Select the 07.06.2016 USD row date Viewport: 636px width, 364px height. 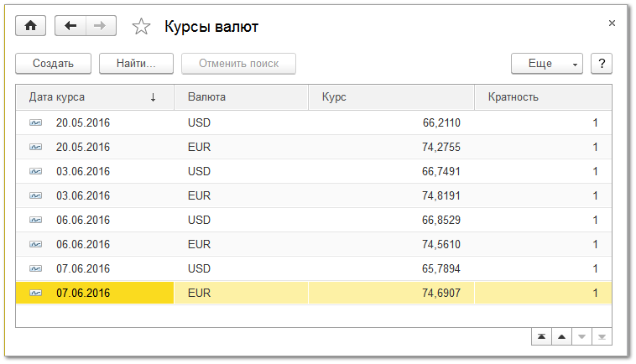click(x=83, y=268)
